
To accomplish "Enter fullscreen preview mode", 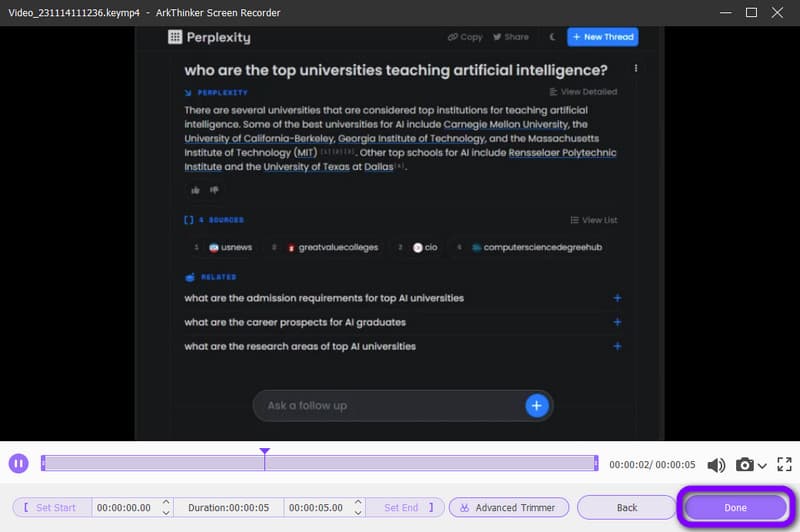I will click(784, 464).
